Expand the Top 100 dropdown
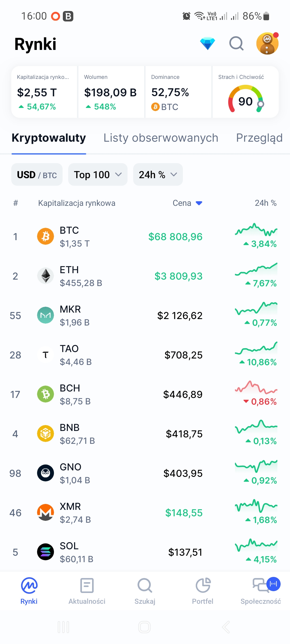Viewport: 290px width, 644px height. coord(98,175)
